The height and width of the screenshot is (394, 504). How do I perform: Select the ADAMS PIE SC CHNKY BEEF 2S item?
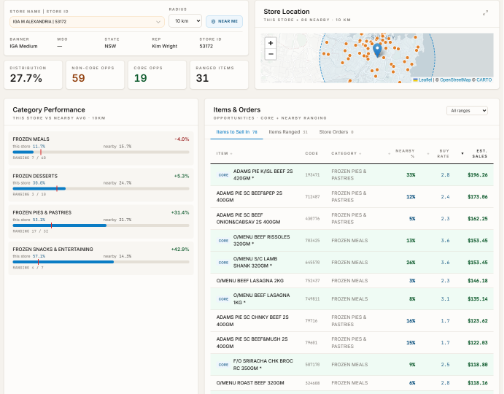pyautogui.click(x=252, y=321)
